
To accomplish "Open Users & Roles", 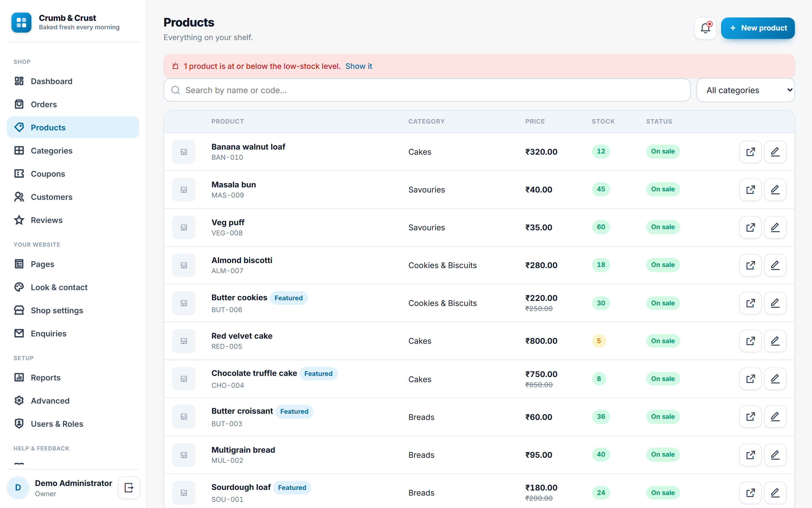I will pyautogui.click(x=73, y=424).
